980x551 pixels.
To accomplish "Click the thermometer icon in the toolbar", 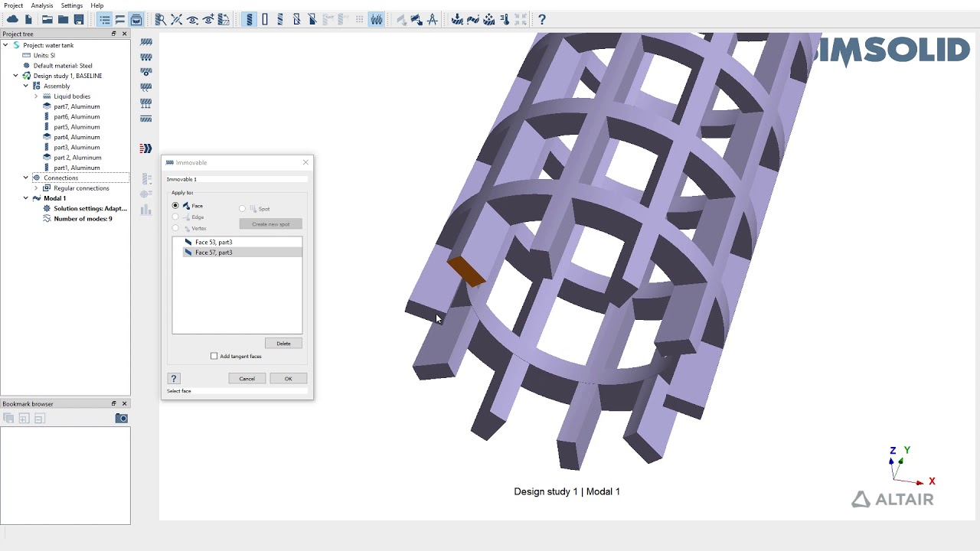I will coord(505,19).
